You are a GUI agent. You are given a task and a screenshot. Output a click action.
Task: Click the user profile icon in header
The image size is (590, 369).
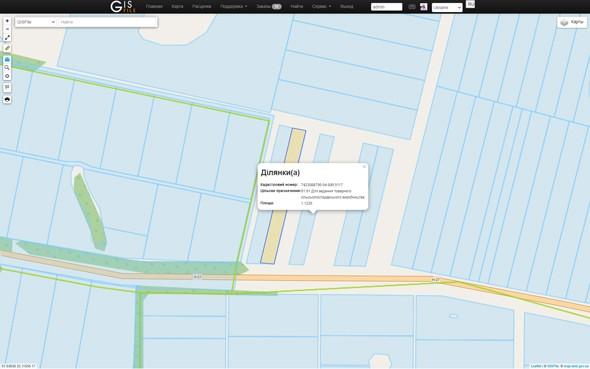coord(424,7)
